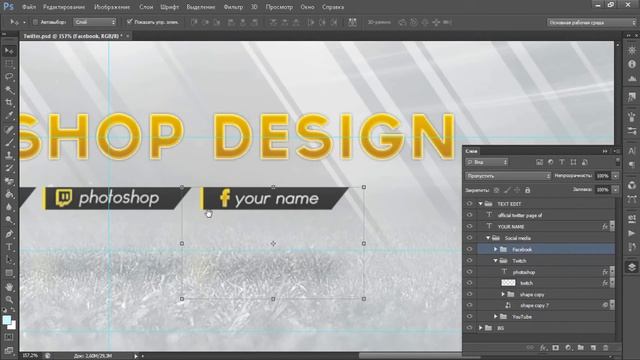Select the Move tool

9,51
